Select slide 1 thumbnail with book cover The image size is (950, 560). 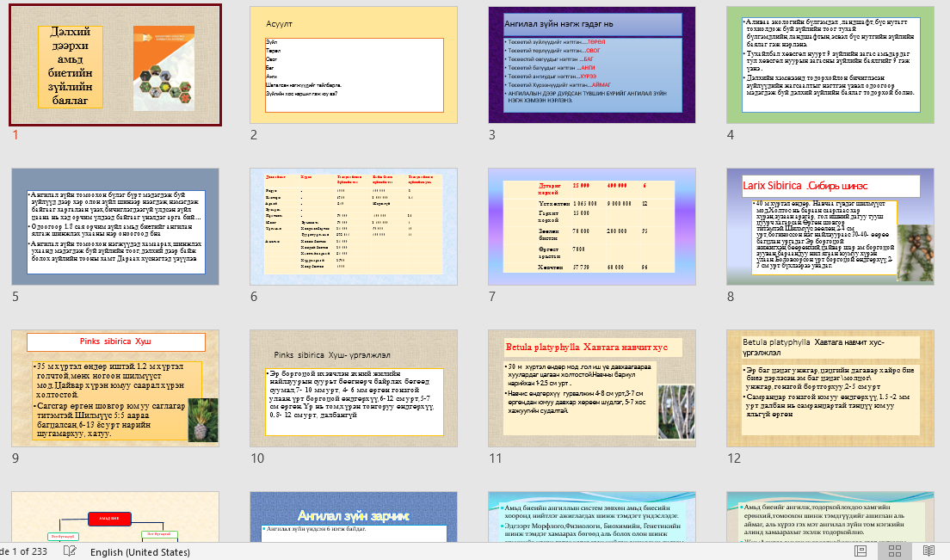115,65
